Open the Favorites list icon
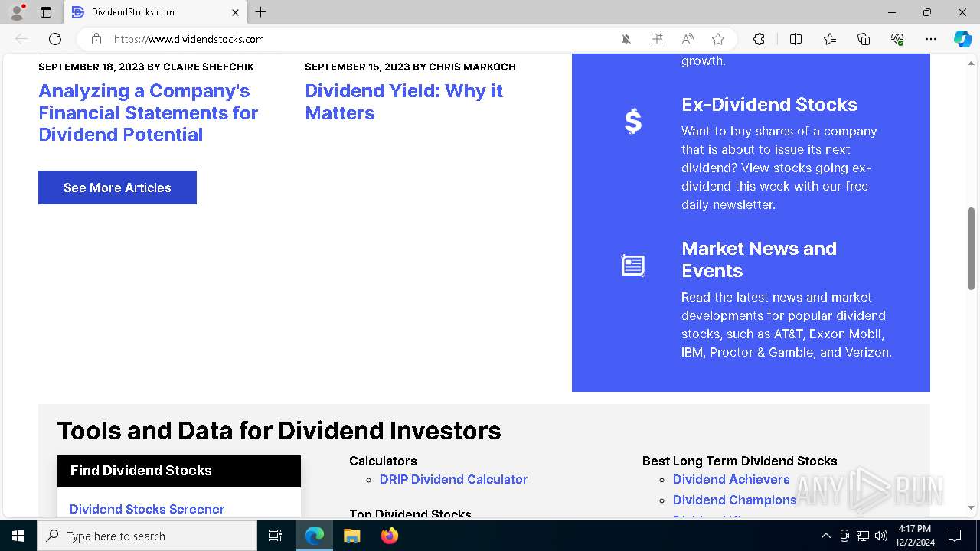The image size is (980, 551). pos(830,39)
